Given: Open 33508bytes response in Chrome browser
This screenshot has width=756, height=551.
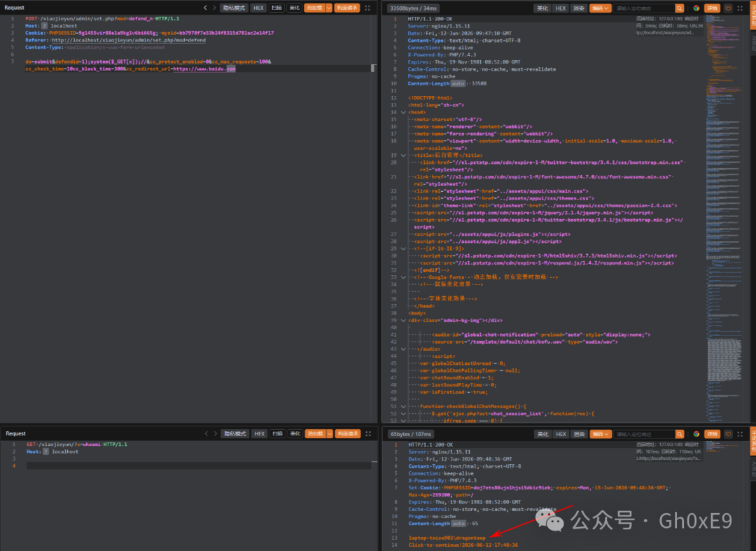Looking at the screenshot, I should pos(696,8).
